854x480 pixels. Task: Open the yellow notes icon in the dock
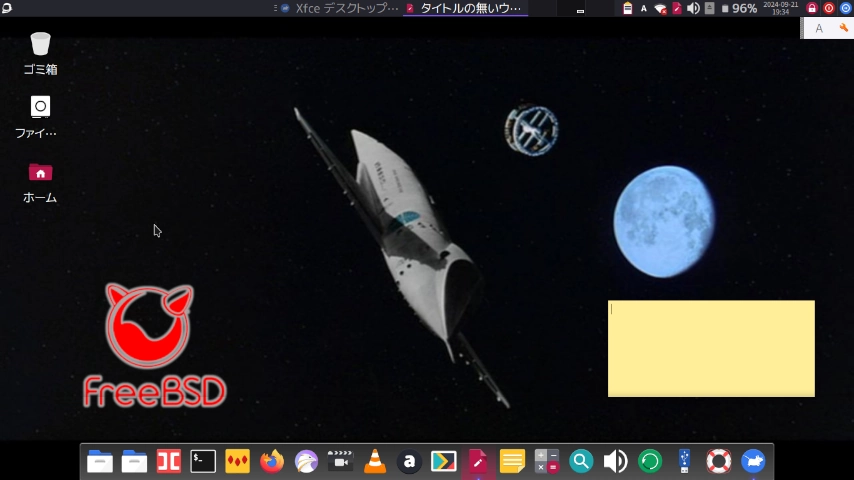pyautogui.click(x=512, y=461)
